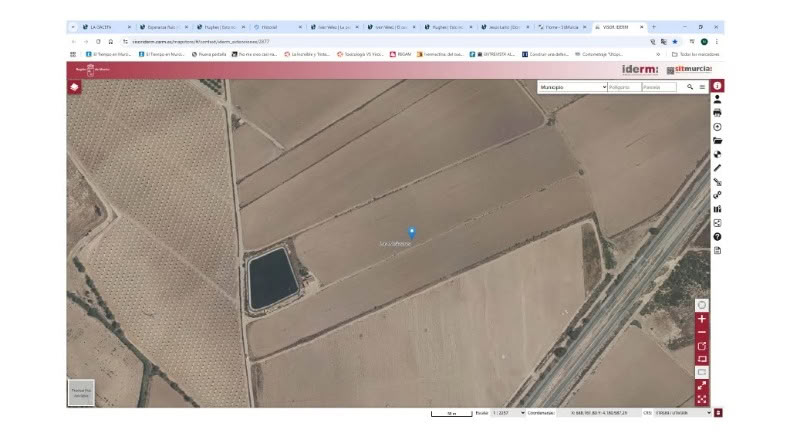Open the Municipio dropdown

(x=573, y=87)
